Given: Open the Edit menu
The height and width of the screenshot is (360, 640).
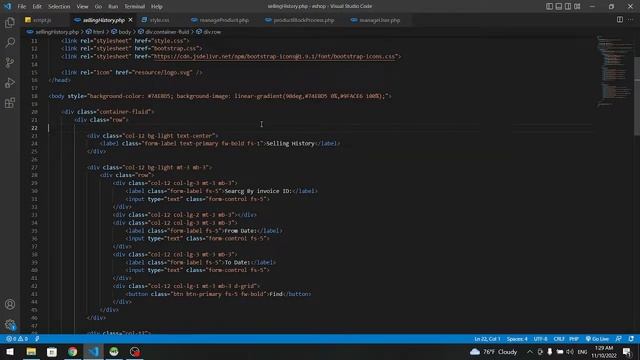Looking at the screenshot, I should tap(37, 7).
